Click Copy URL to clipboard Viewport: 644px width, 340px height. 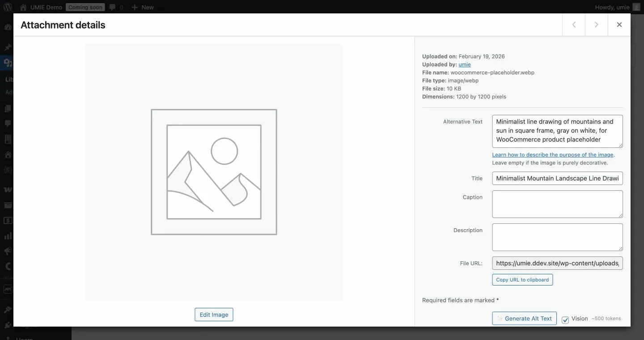pos(522,280)
